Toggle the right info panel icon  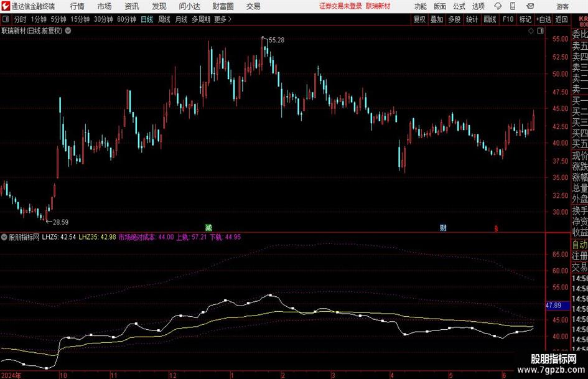coord(540,31)
